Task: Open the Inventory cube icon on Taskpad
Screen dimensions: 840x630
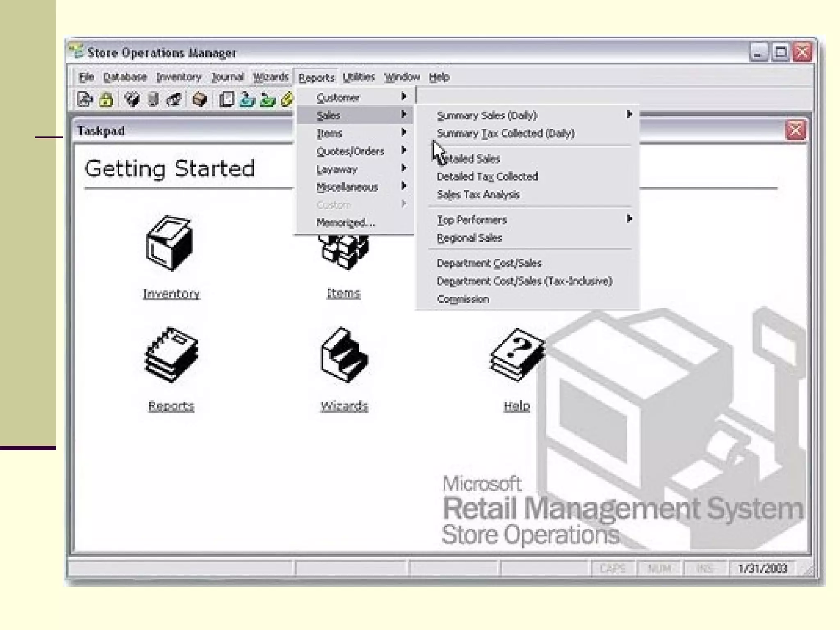Action: 170,243
